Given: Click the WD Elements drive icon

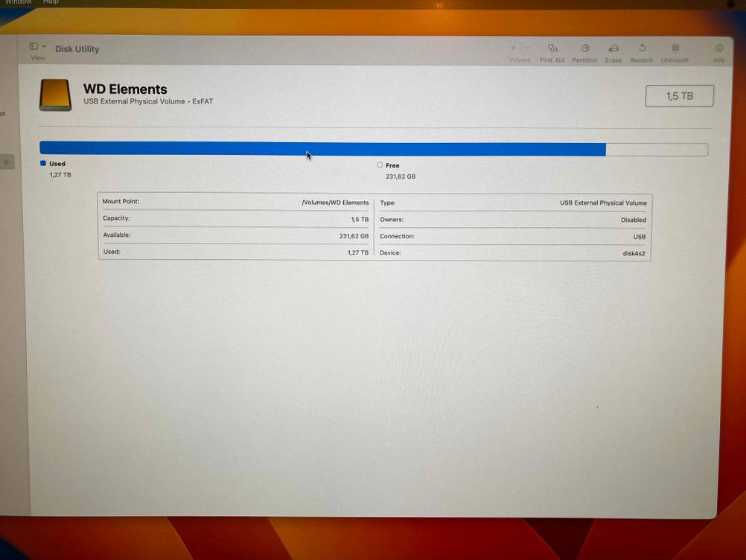Looking at the screenshot, I should (x=55, y=95).
